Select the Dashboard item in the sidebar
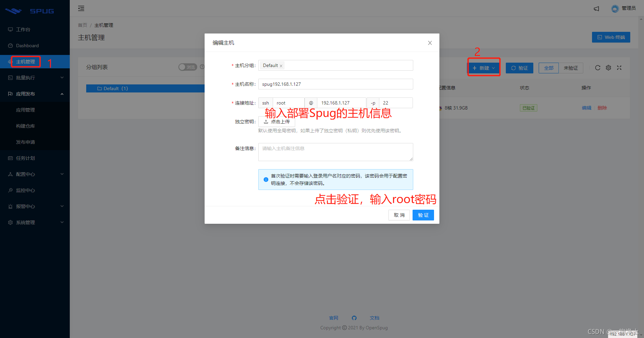The image size is (644, 338). pos(27,46)
